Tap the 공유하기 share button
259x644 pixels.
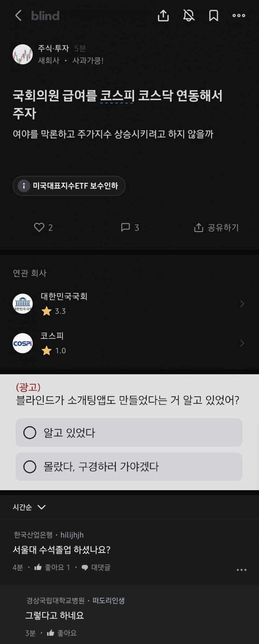pos(217,228)
